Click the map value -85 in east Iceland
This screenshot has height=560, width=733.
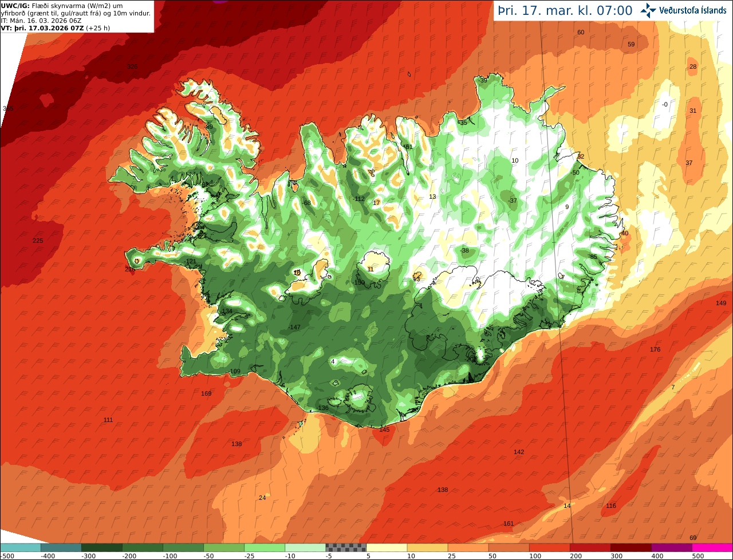click(593, 257)
